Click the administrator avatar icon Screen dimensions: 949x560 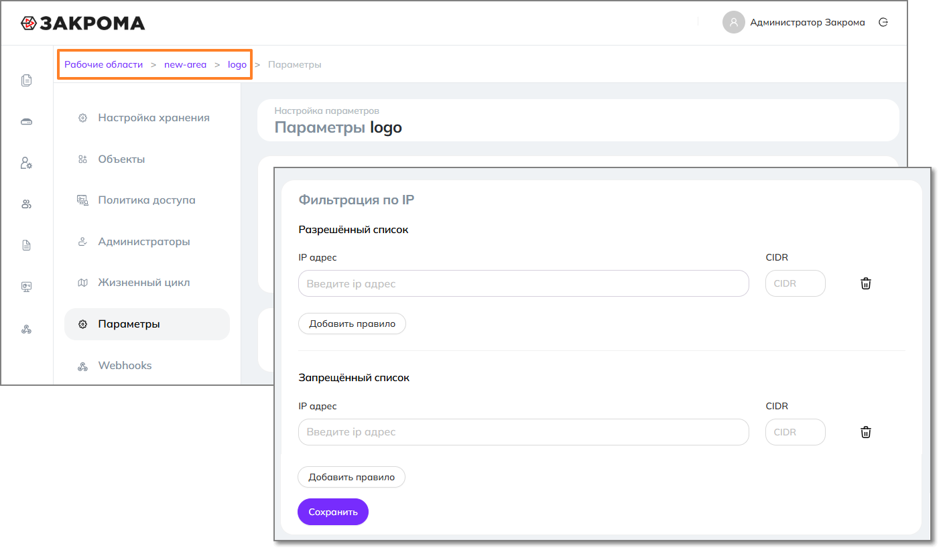point(734,22)
